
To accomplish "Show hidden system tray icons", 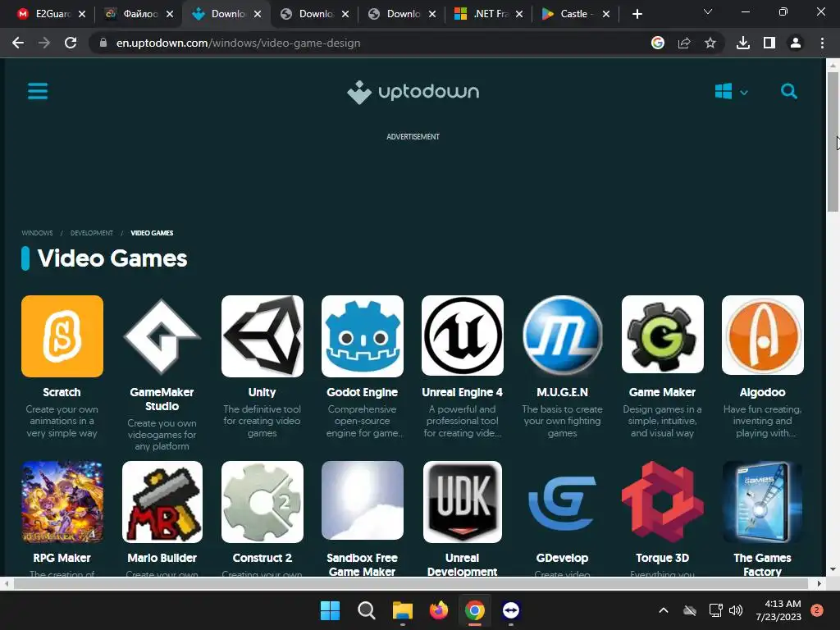I will 663,610.
